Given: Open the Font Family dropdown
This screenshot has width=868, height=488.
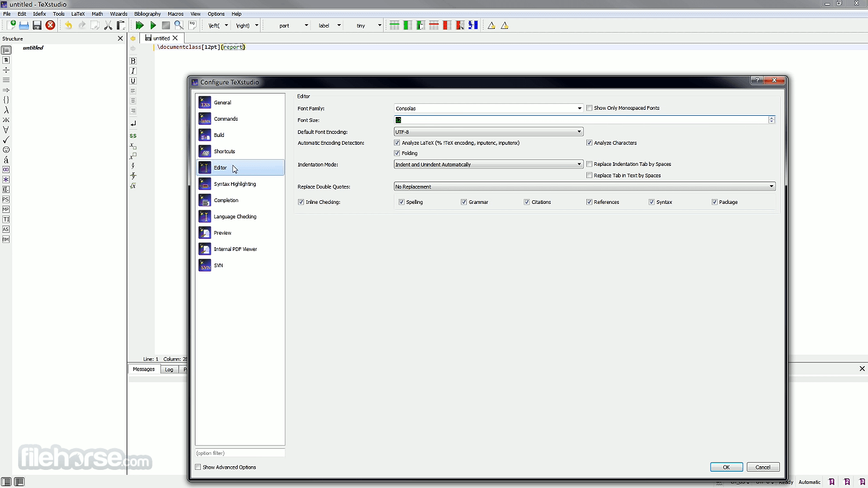Looking at the screenshot, I should pyautogui.click(x=489, y=109).
